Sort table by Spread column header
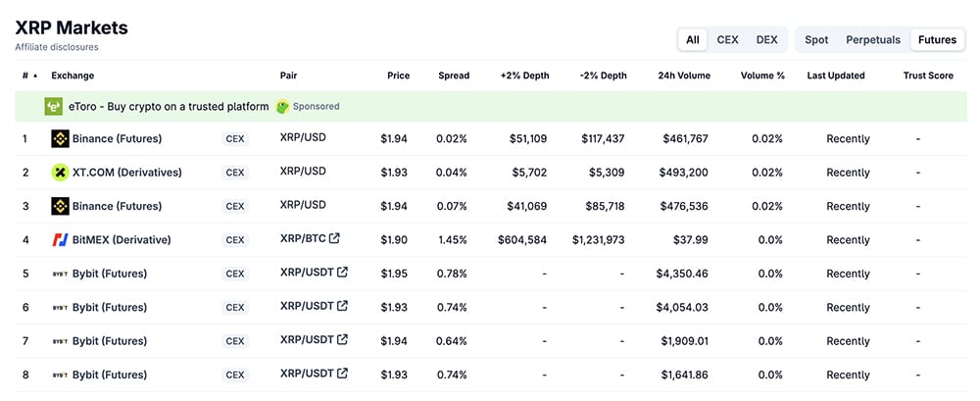980x401 pixels. (454, 75)
